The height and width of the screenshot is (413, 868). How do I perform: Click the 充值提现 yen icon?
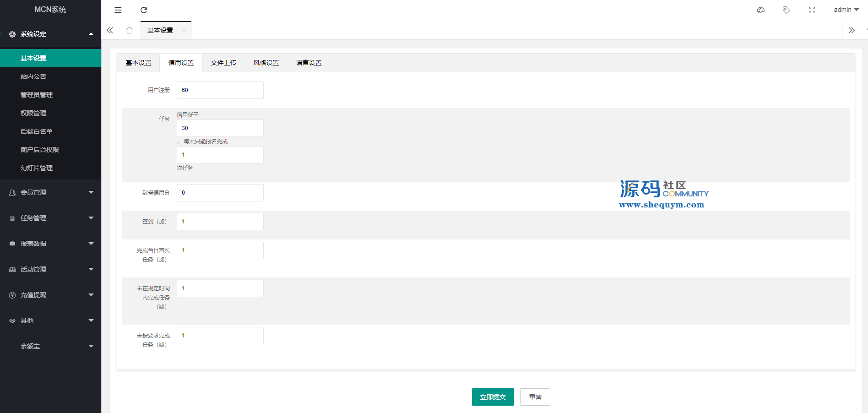point(12,295)
